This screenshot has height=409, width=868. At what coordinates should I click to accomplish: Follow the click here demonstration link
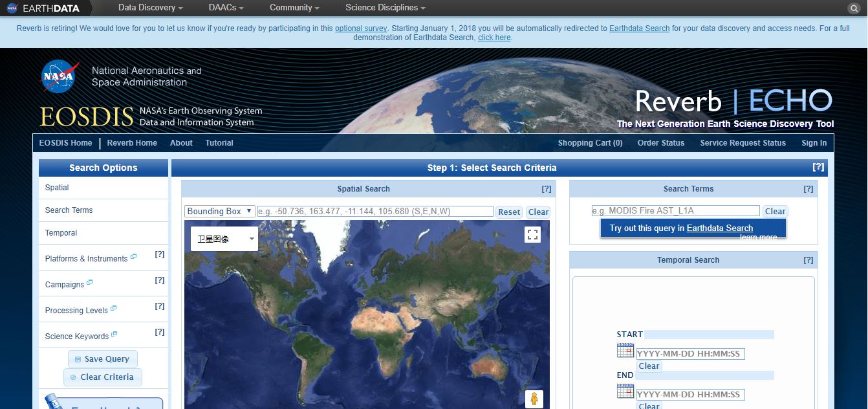(x=495, y=38)
